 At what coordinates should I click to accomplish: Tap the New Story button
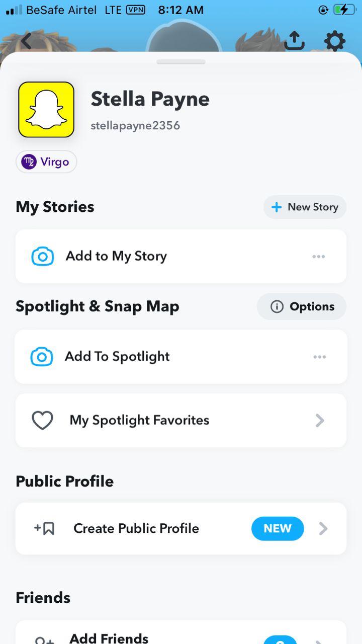pyautogui.click(x=305, y=207)
